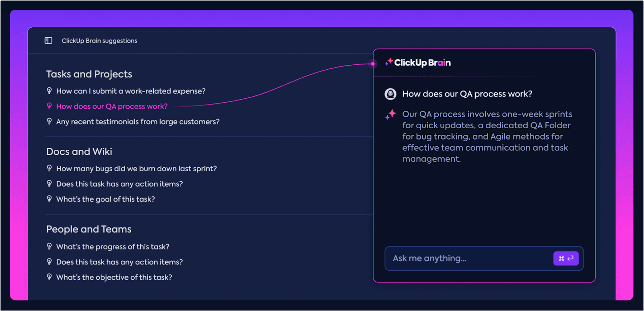Click the lightbulb icon next to work-related expense

(49, 91)
